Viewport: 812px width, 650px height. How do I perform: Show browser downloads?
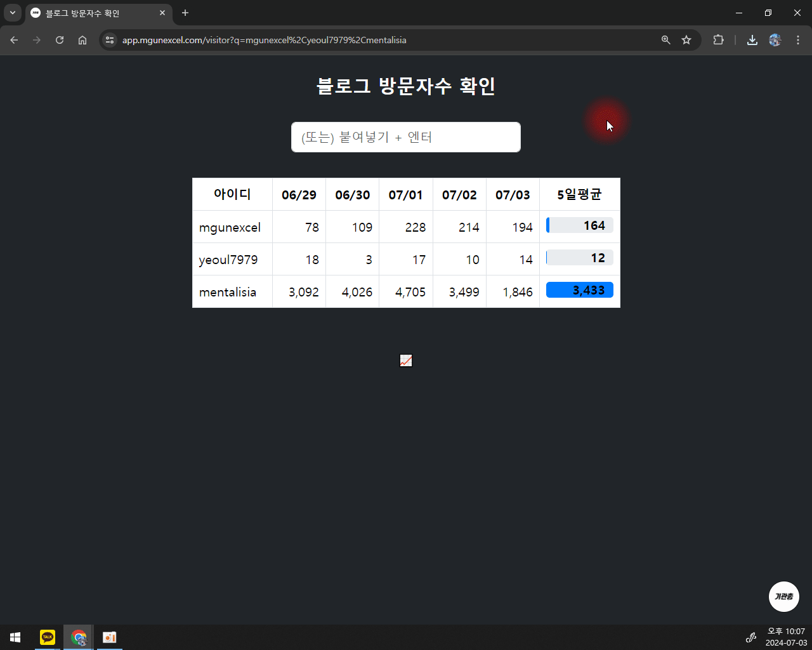tap(752, 40)
